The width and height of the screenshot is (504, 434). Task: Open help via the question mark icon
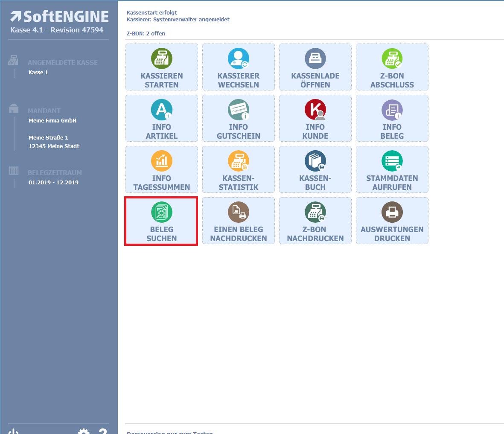click(103, 431)
